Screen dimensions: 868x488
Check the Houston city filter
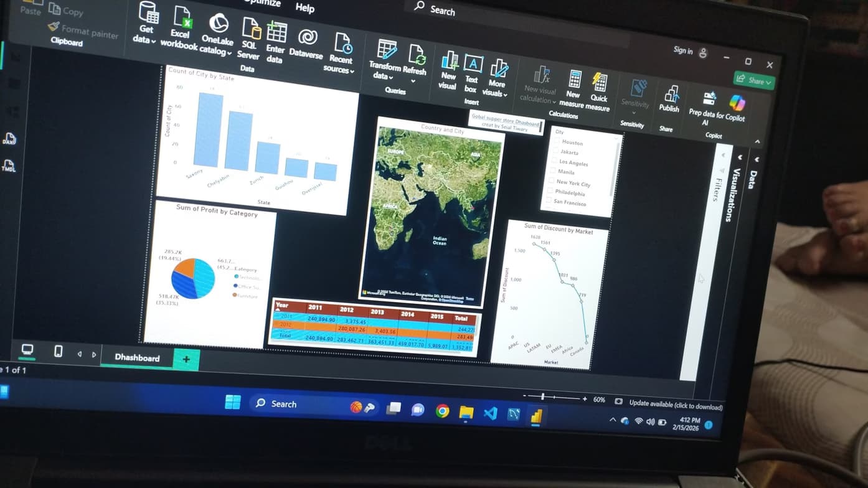pyautogui.click(x=555, y=141)
